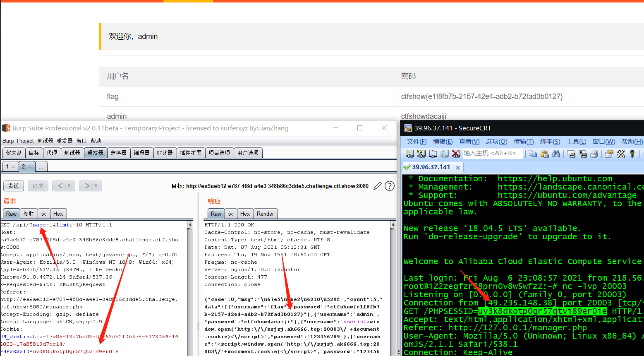
Task: Click green checkmark status icon on session tab
Action: [407, 167]
